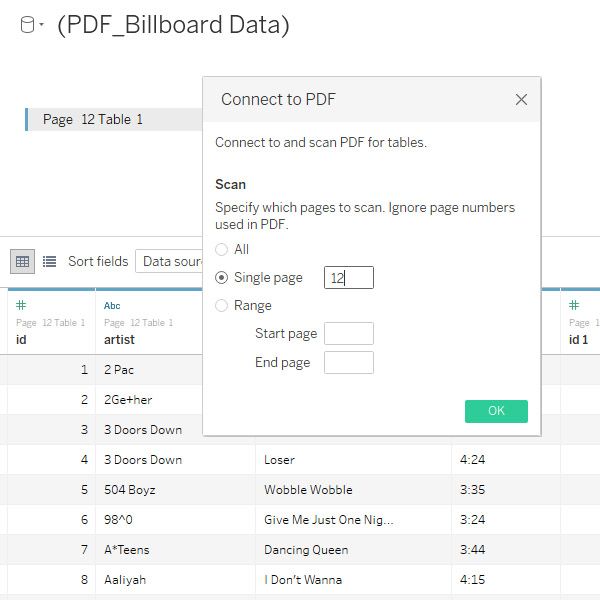Switch to the metadata list view icon
The image size is (600, 600).
click(49, 261)
